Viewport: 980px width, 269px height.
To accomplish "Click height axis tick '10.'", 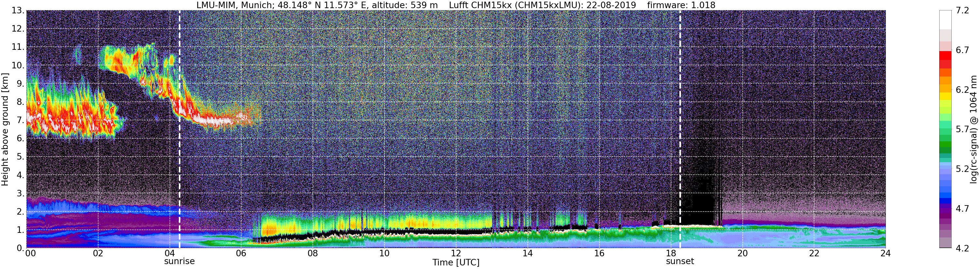I will point(18,65).
